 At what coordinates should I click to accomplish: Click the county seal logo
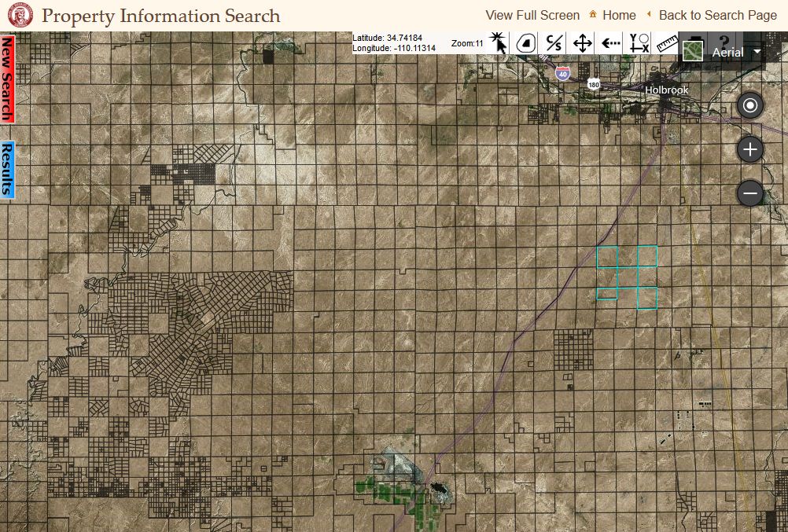pos(20,15)
